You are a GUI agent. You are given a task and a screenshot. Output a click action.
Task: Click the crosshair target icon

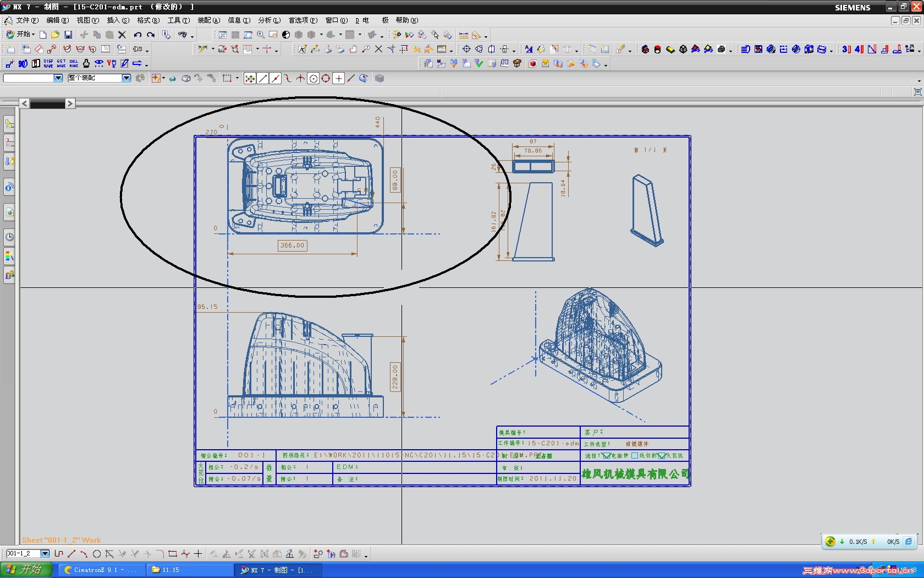[x=466, y=49]
